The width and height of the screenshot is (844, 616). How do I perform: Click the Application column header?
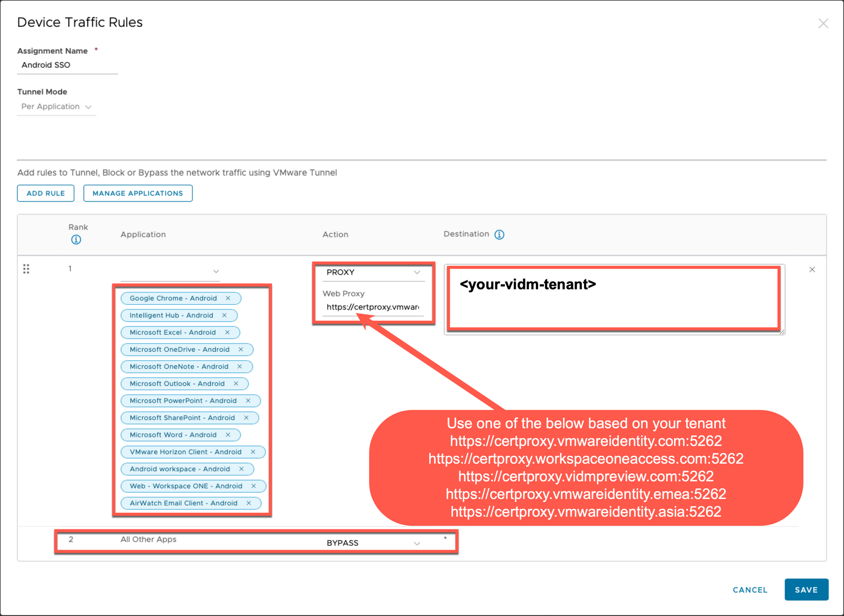click(143, 234)
